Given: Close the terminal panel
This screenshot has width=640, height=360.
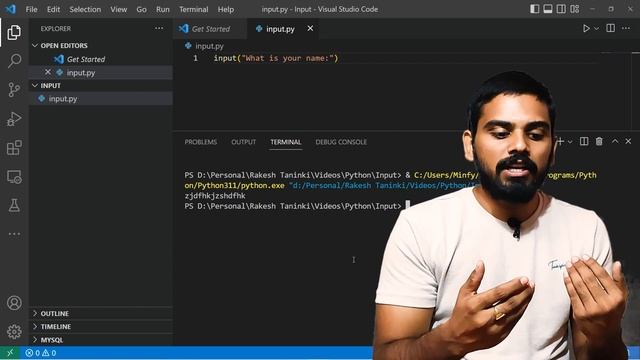Looking at the screenshot, I should click(628, 141).
